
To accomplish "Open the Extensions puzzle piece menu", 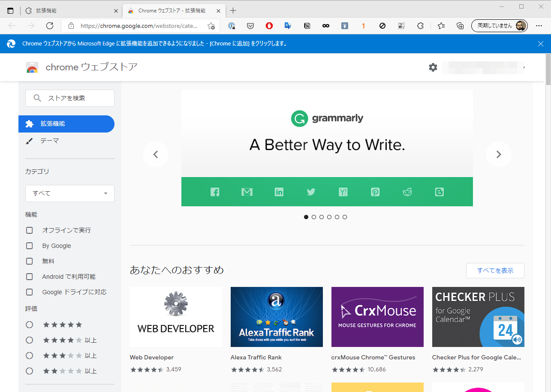I will 421,26.
